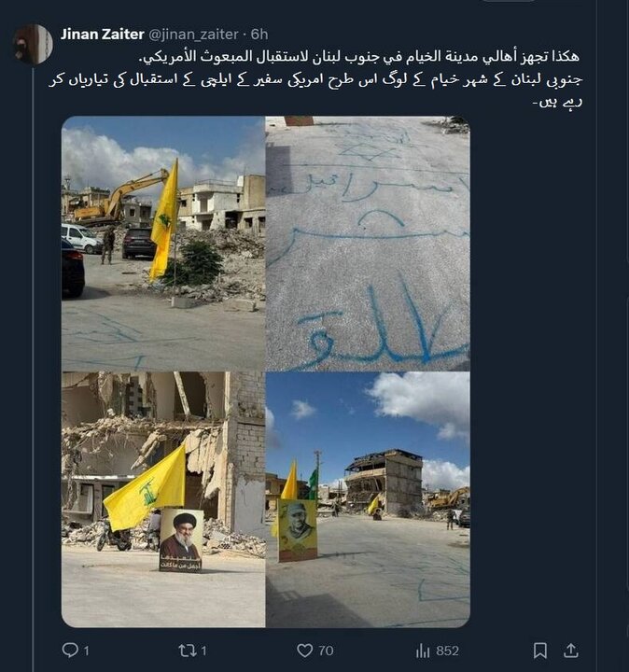The image size is (629, 672).
Task: Bookmark this tweet
Action: [x=540, y=651]
